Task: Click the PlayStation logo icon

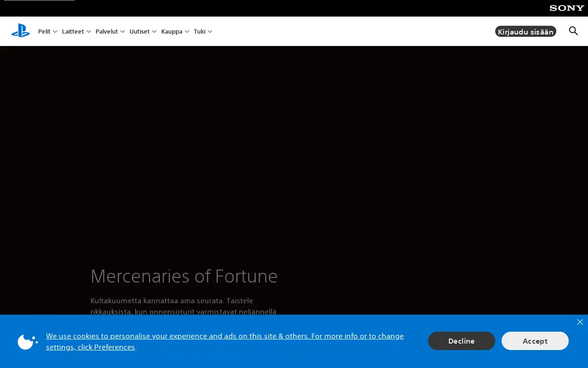Action: (21, 31)
